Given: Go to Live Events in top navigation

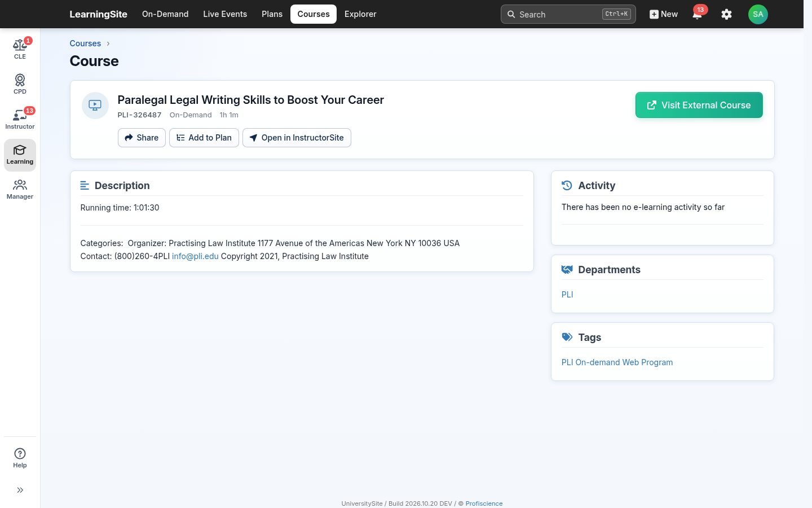Looking at the screenshot, I should 225,14.
